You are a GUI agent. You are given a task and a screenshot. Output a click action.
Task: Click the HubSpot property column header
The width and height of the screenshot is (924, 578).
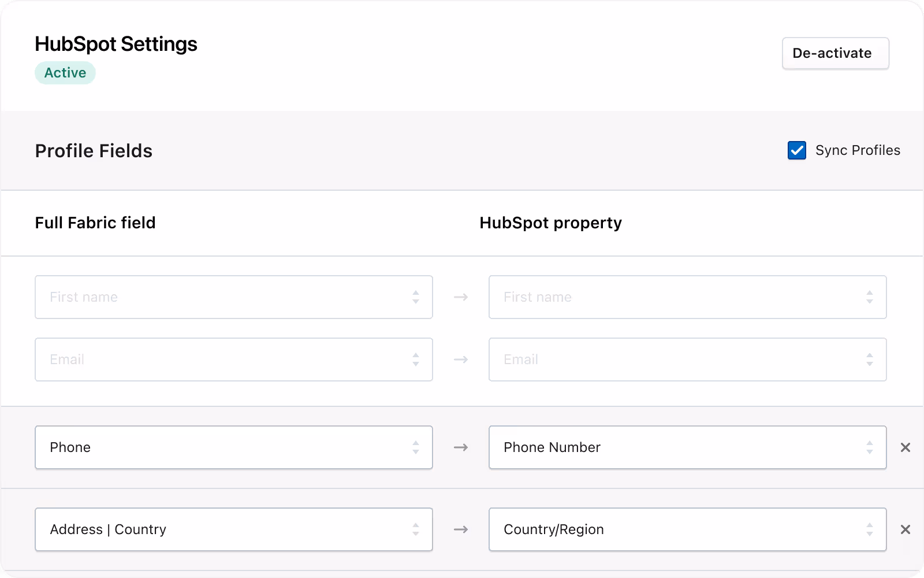550,223
